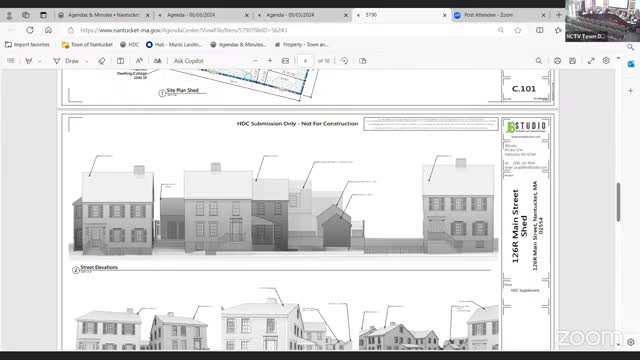Click the Street Elevations drawing label
This screenshot has height=360, width=640.
tap(99, 267)
